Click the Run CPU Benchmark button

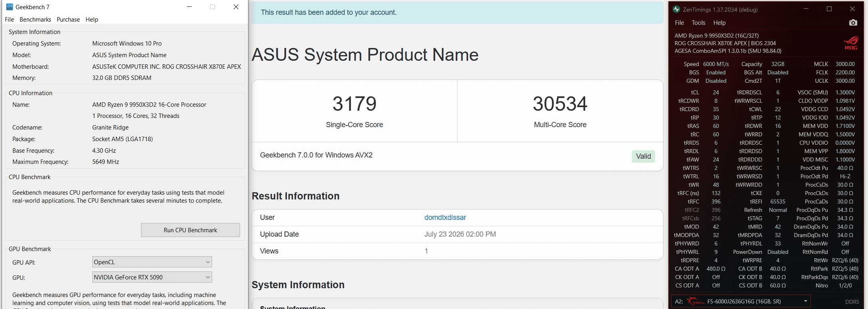(191, 230)
